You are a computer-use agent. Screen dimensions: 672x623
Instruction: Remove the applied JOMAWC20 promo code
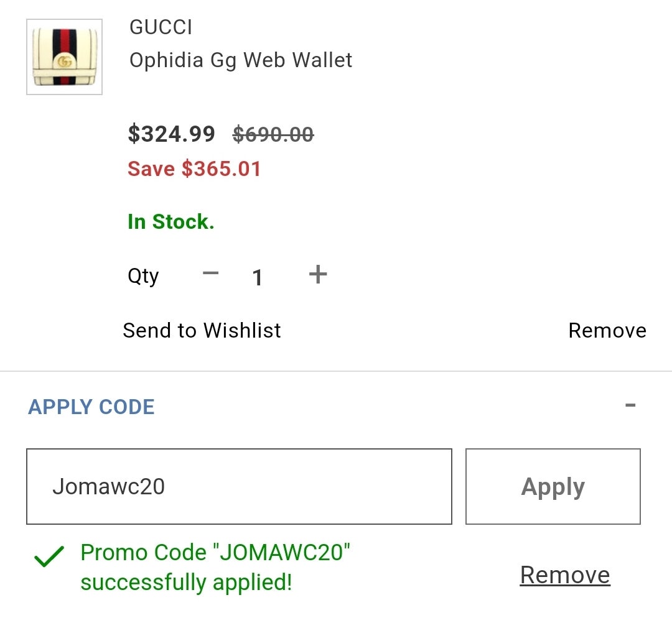click(x=565, y=575)
